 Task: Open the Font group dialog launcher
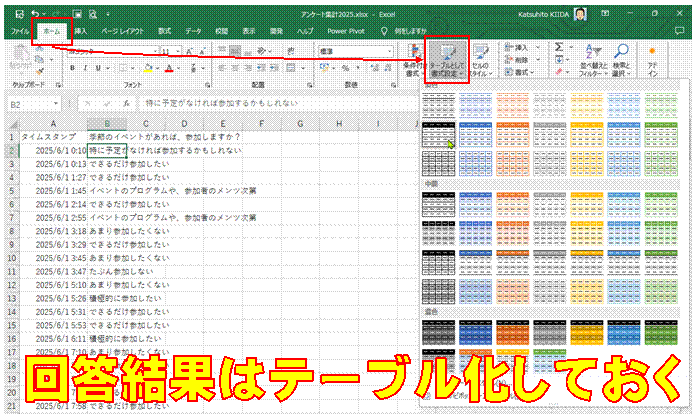point(208,85)
